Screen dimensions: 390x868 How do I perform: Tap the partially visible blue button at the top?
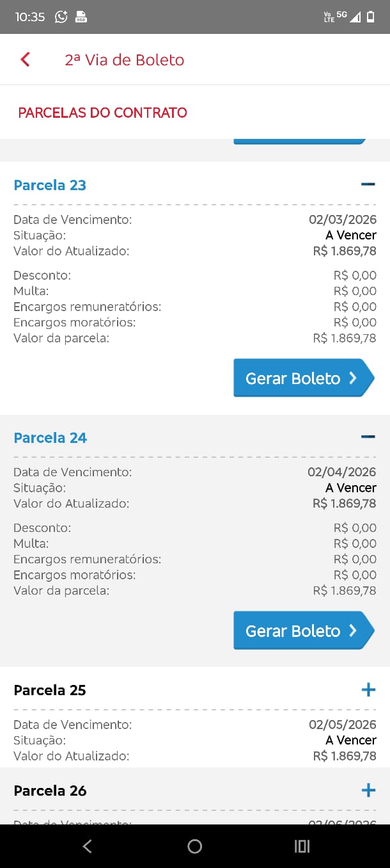pyautogui.click(x=299, y=140)
